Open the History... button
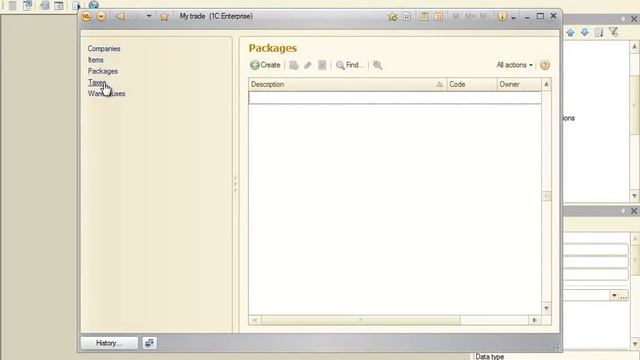 coord(109,343)
